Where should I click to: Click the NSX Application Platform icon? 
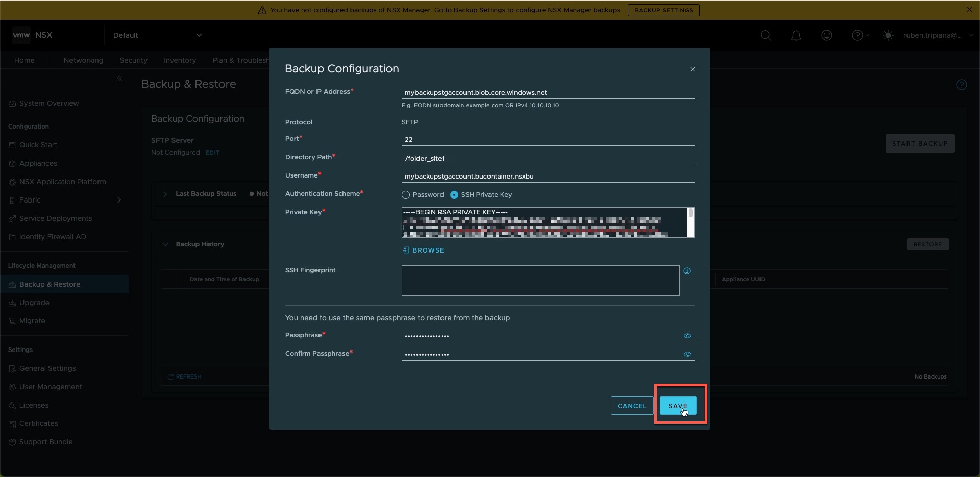point(12,182)
